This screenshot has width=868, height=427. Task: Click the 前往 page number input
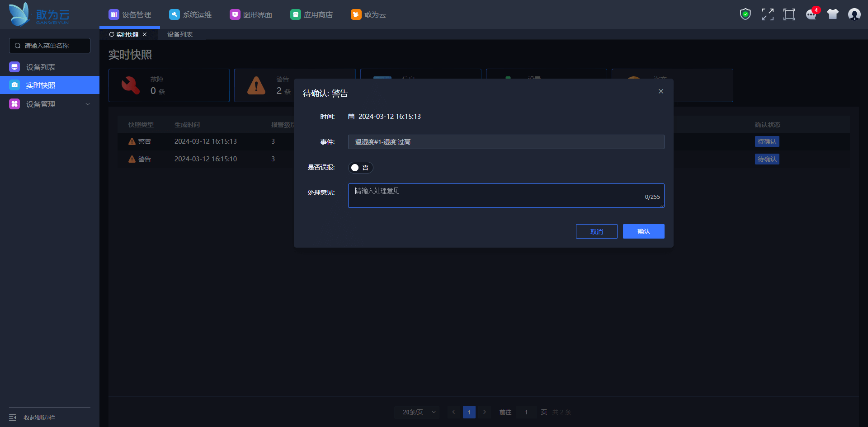click(526, 412)
